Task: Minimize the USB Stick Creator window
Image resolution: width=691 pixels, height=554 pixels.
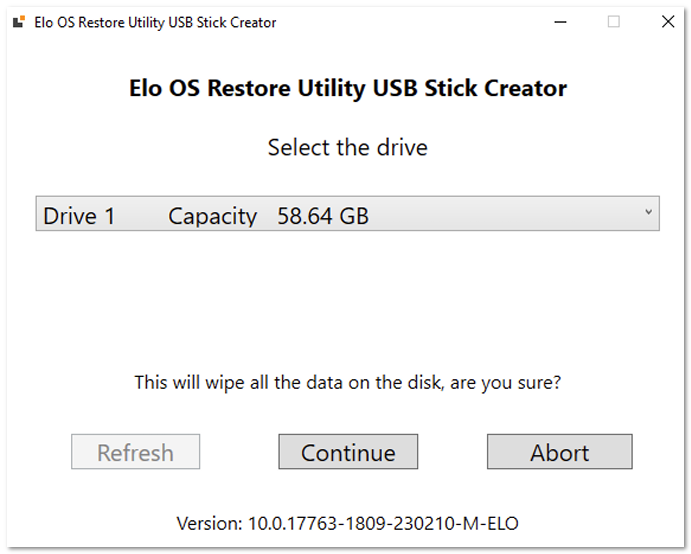Action: point(560,22)
